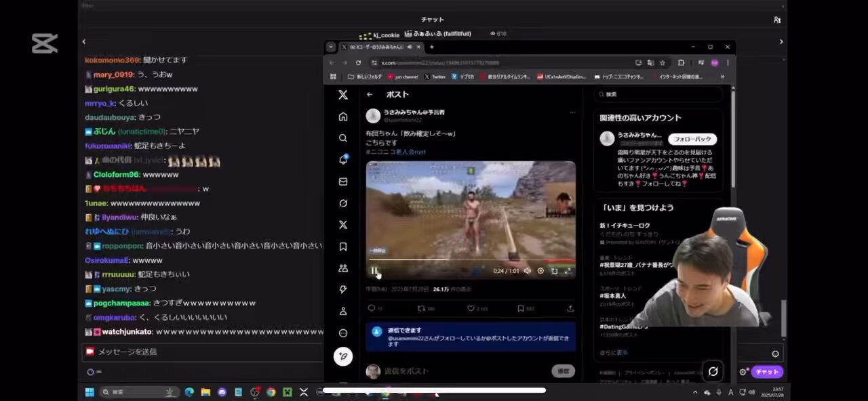Viewport: 868px width, 401px height.
Task: Click hashtag link #ニコニコ老人会rust
Action: [395, 152]
